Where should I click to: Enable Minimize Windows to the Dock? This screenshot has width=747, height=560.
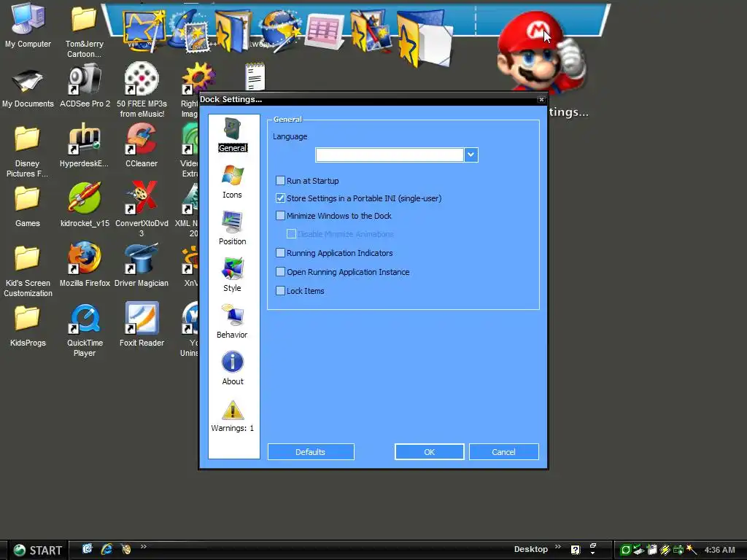coord(280,216)
